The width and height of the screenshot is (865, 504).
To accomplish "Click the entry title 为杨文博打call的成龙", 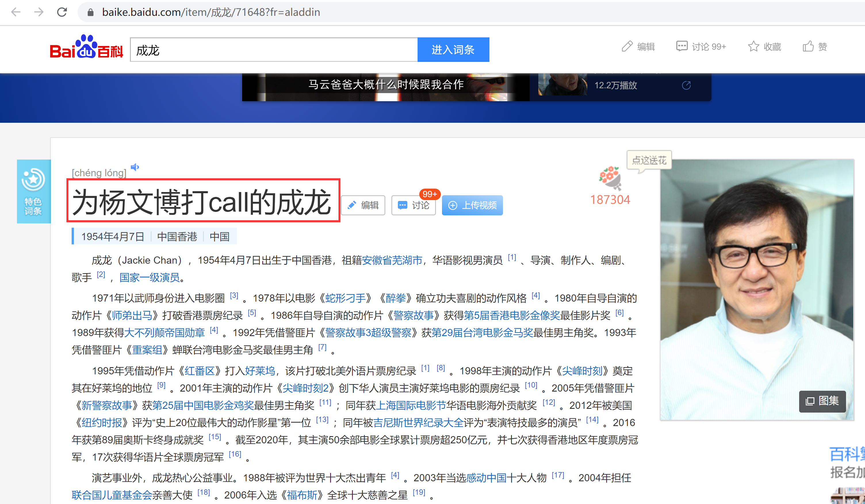I will (x=202, y=202).
